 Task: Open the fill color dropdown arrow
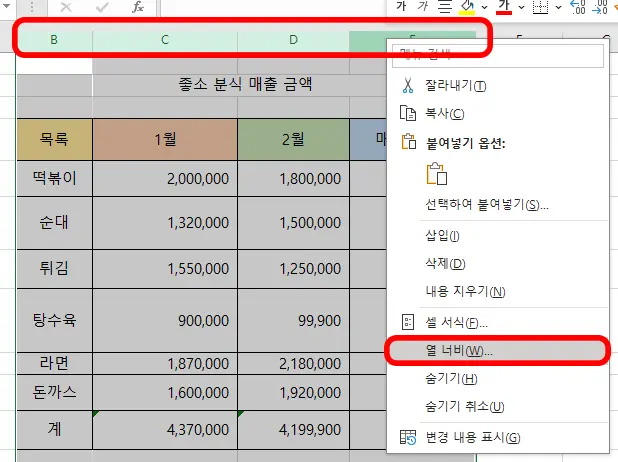point(484,7)
